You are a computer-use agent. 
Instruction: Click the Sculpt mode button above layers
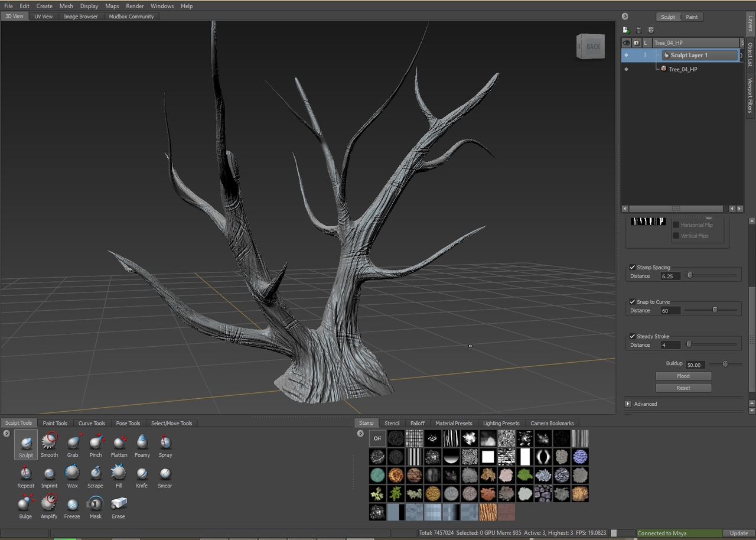[x=668, y=17]
